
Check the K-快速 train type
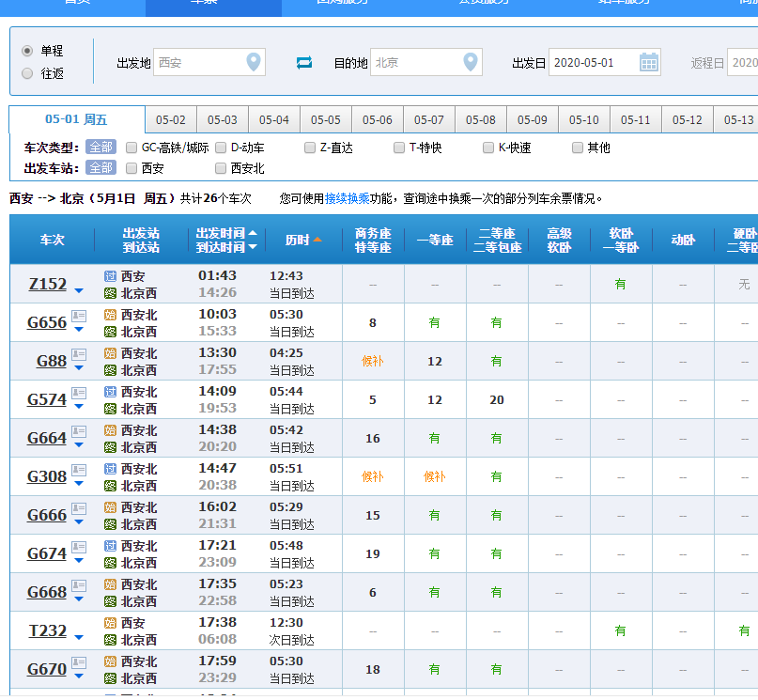tap(488, 148)
